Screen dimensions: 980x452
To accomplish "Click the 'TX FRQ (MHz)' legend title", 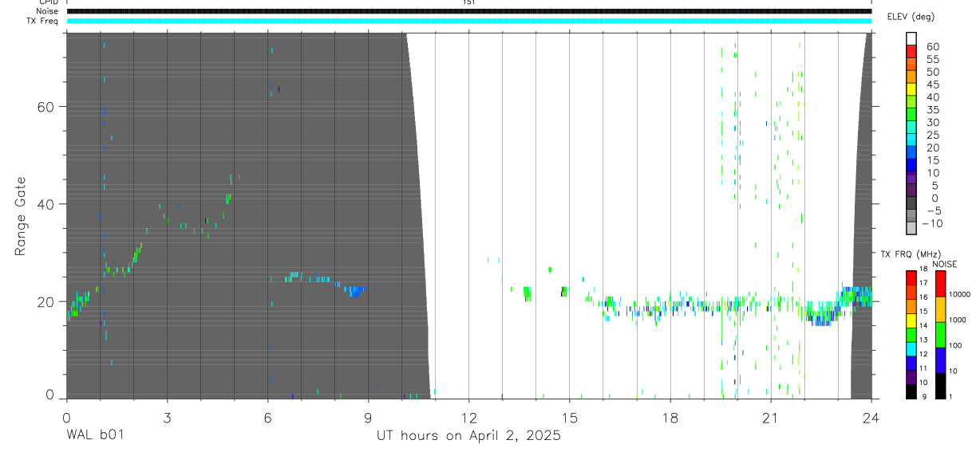I will (911, 254).
